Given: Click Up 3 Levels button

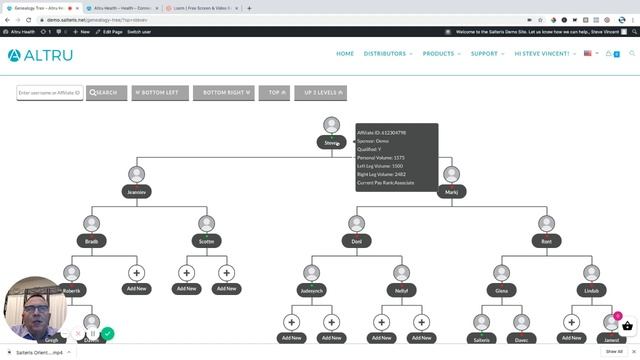Looking at the screenshot, I should tap(320, 93).
